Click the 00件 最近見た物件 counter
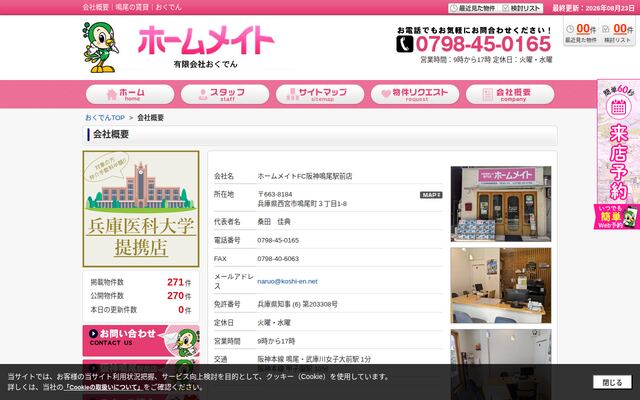Image resolution: width=640 pixels, height=400 pixels. pyautogui.click(x=581, y=33)
